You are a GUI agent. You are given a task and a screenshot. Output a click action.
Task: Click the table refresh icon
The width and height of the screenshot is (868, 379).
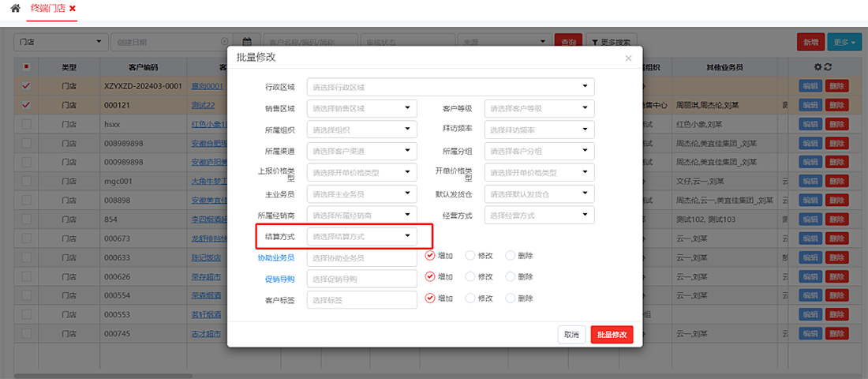pyautogui.click(x=829, y=68)
